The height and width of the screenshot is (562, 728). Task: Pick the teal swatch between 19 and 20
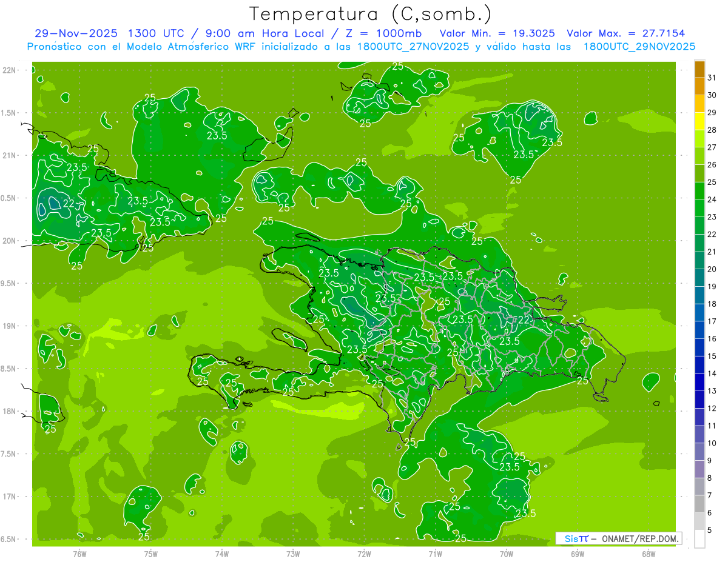[699, 278]
